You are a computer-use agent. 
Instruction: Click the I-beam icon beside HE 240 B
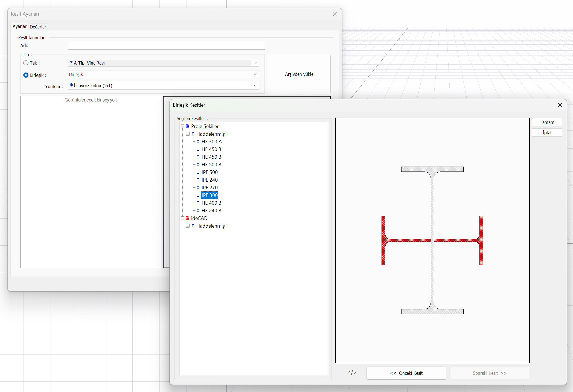click(198, 210)
